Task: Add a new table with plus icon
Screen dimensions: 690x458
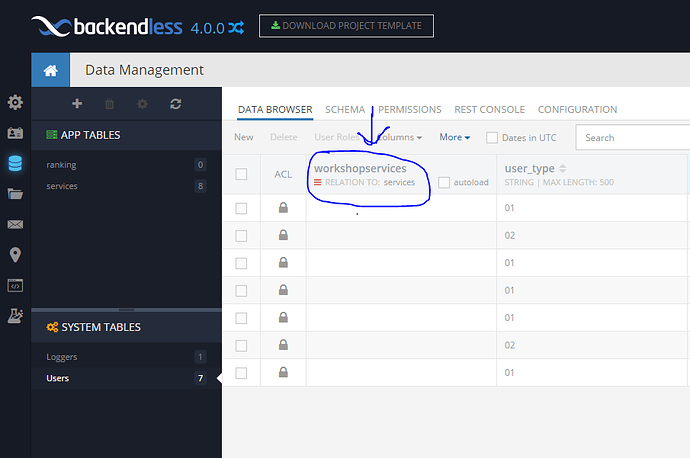Action: [77, 103]
